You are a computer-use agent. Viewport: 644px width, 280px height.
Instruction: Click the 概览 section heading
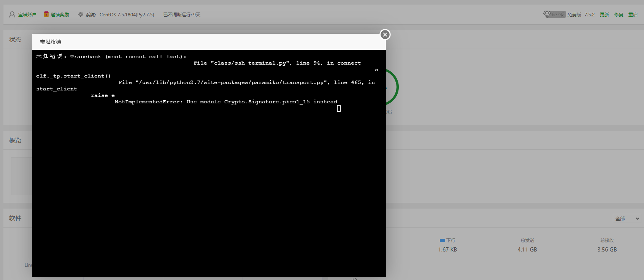(15, 140)
